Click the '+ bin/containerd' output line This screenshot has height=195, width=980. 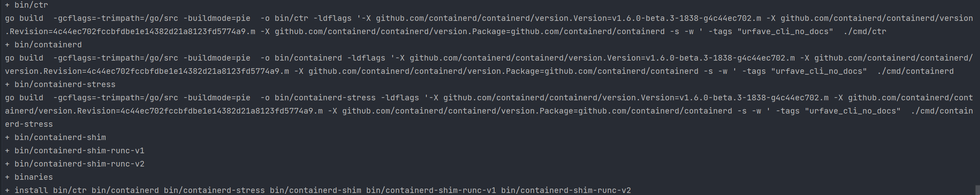43,45
